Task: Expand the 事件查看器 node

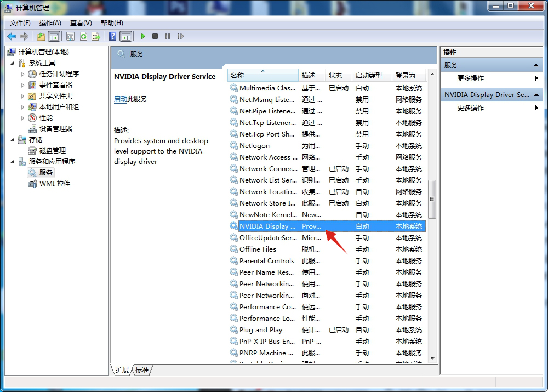Action: click(x=22, y=85)
